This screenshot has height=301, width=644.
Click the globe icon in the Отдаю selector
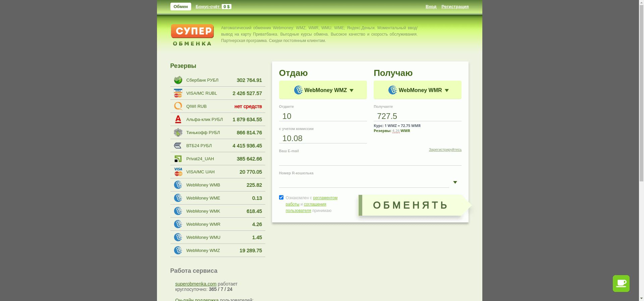point(298,90)
